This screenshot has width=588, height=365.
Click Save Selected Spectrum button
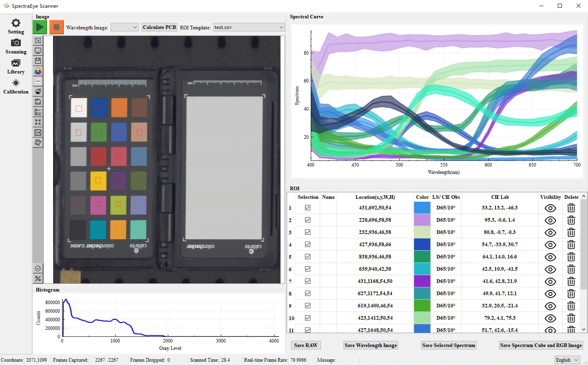(449, 345)
